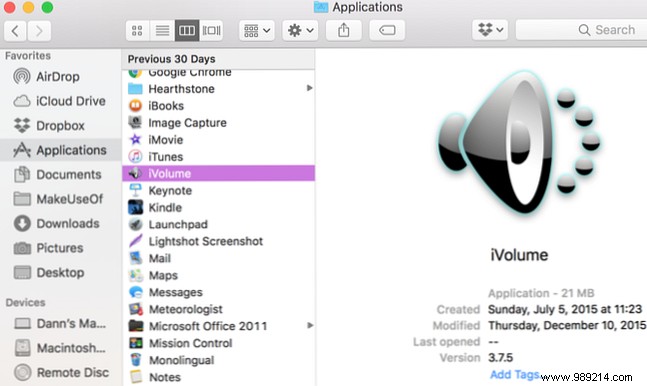Expand the Hearthstone folder arrow

(309, 88)
